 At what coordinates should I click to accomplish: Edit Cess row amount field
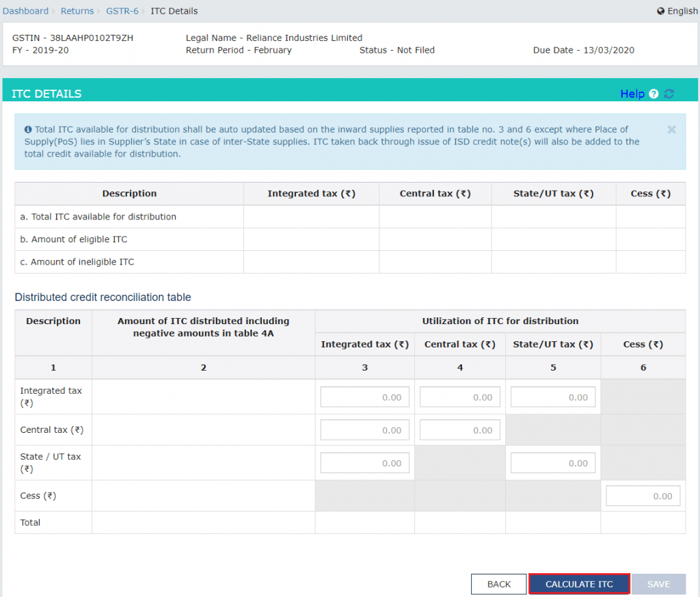[643, 496]
